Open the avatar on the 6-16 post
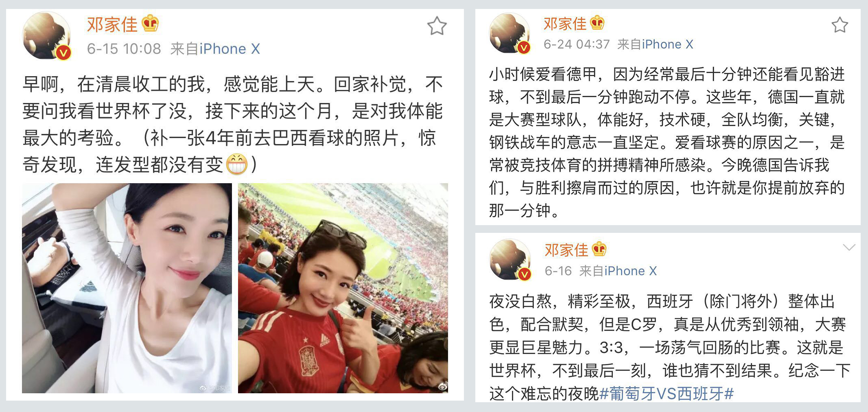This screenshot has width=868, height=412. [x=510, y=260]
